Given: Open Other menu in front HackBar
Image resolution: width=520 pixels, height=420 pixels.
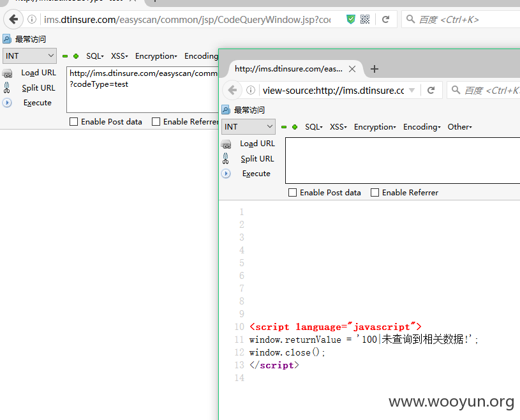Looking at the screenshot, I should pyautogui.click(x=459, y=127).
